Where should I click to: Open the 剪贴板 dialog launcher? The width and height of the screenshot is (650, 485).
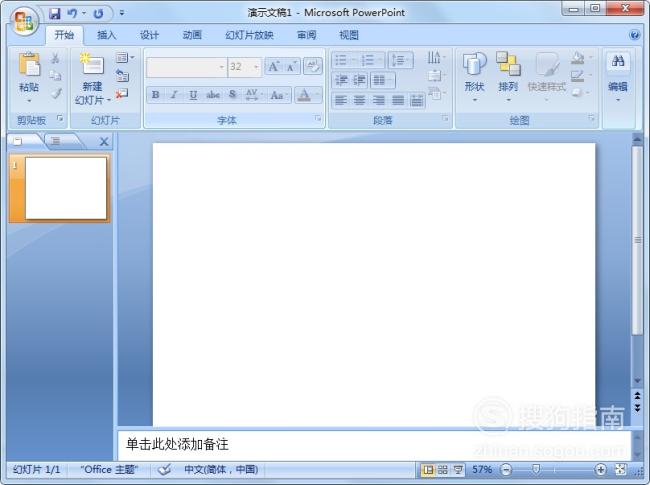pos(60,119)
